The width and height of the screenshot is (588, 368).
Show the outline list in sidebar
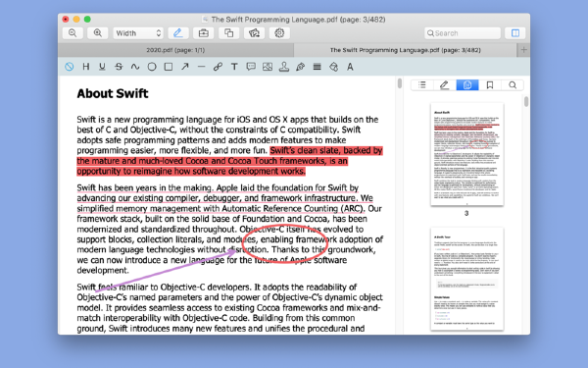coord(421,85)
